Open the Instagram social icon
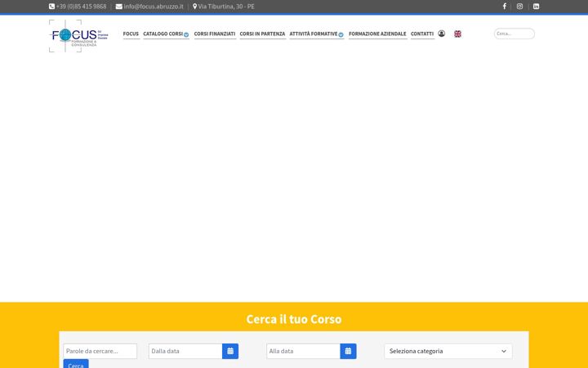 point(519,7)
